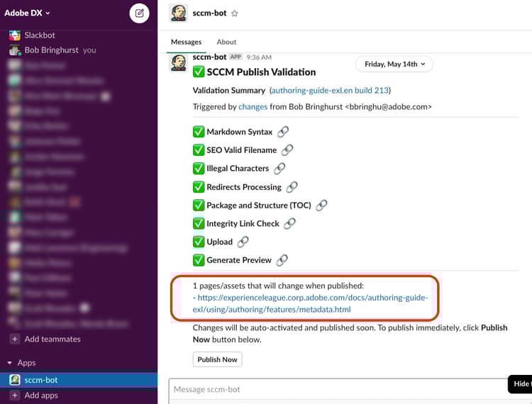Click Bob Bringhurst's avatar in the sidebar
Screen dimensions: 532x404
(x=15, y=50)
